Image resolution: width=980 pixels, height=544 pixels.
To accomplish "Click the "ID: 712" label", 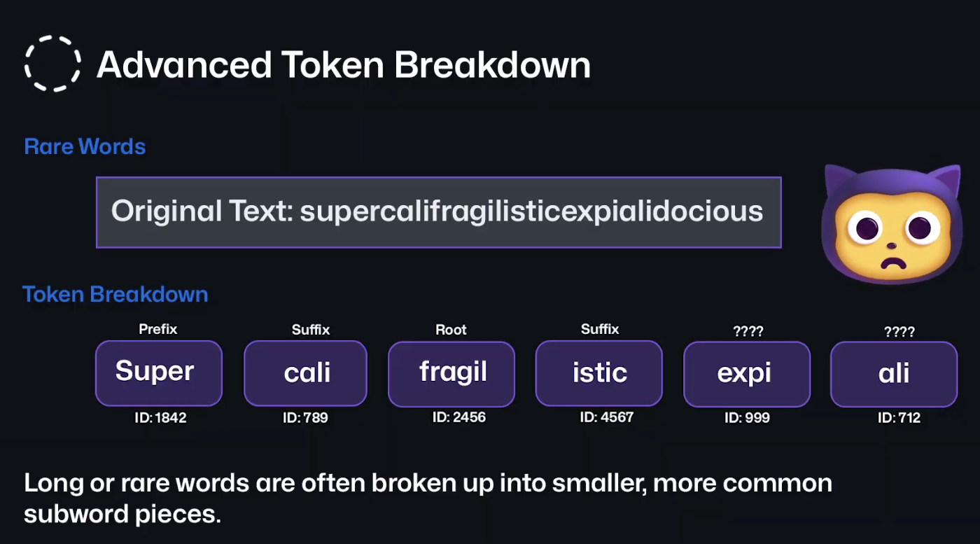I will pyautogui.click(x=899, y=419).
